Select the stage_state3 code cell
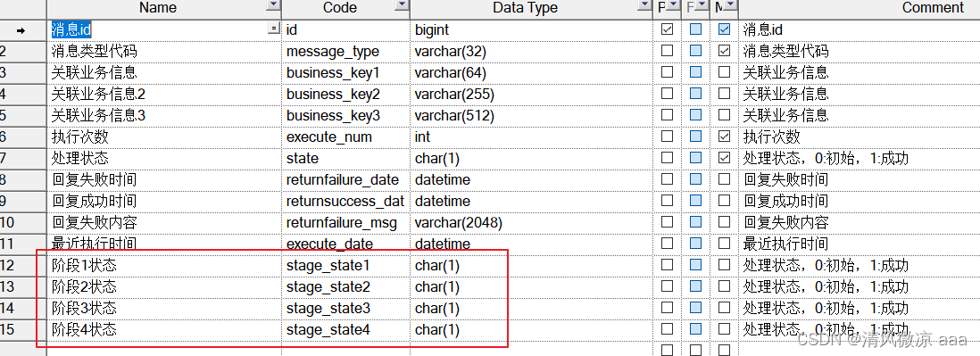The width and height of the screenshot is (980, 356). [x=345, y=308]
